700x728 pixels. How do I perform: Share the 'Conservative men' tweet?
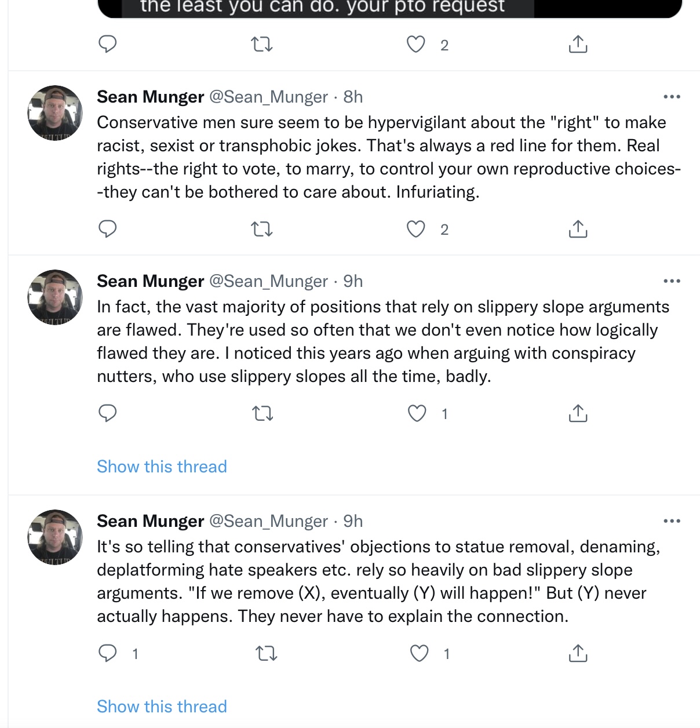tap(578, 229)
